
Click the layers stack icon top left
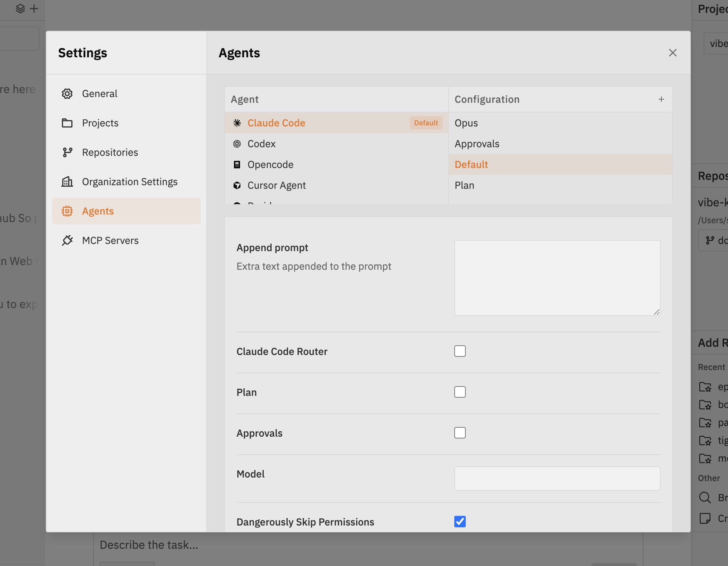tap(20, 9)
